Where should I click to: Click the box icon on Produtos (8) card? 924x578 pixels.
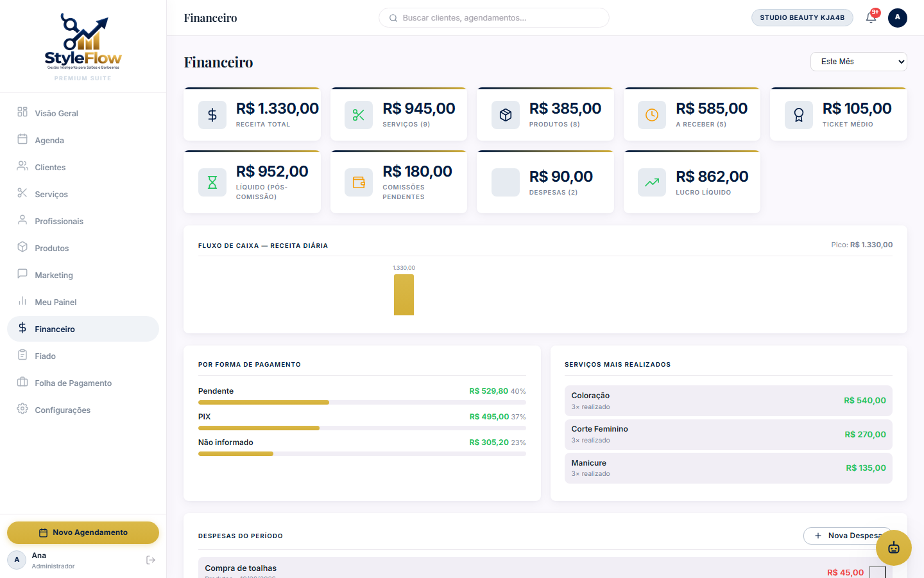click(506, 115)
